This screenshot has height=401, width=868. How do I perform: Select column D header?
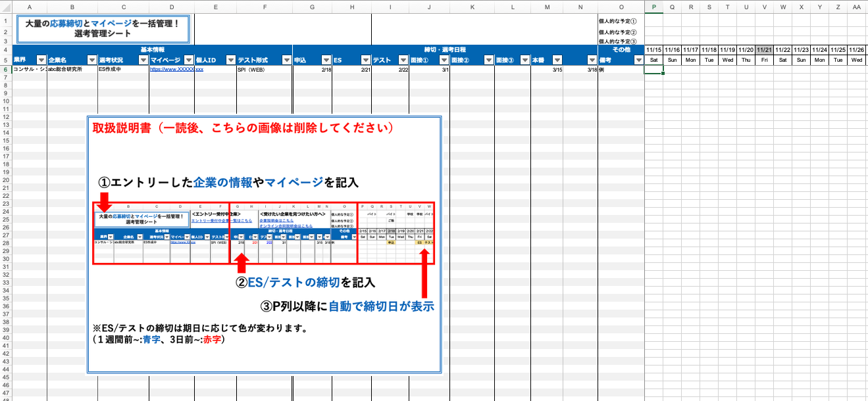(171, 7)
